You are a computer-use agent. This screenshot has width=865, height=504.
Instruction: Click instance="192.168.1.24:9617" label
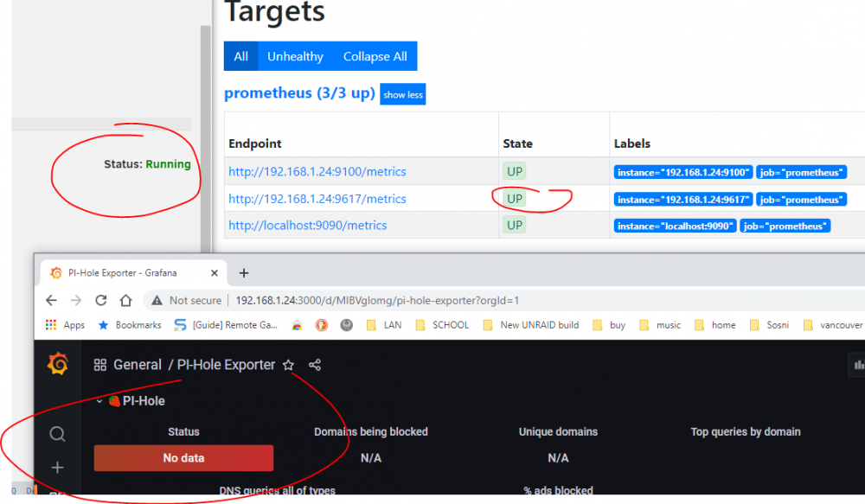[683, 199]
